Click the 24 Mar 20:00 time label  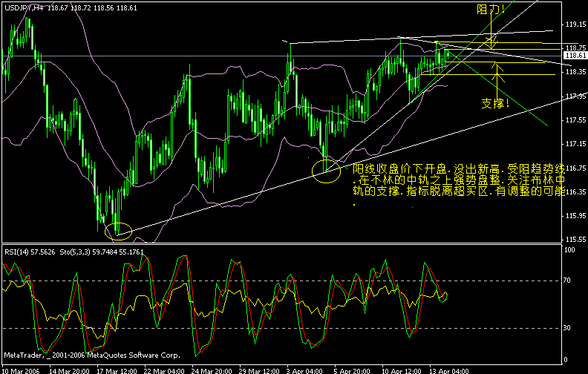coord(212,370)
